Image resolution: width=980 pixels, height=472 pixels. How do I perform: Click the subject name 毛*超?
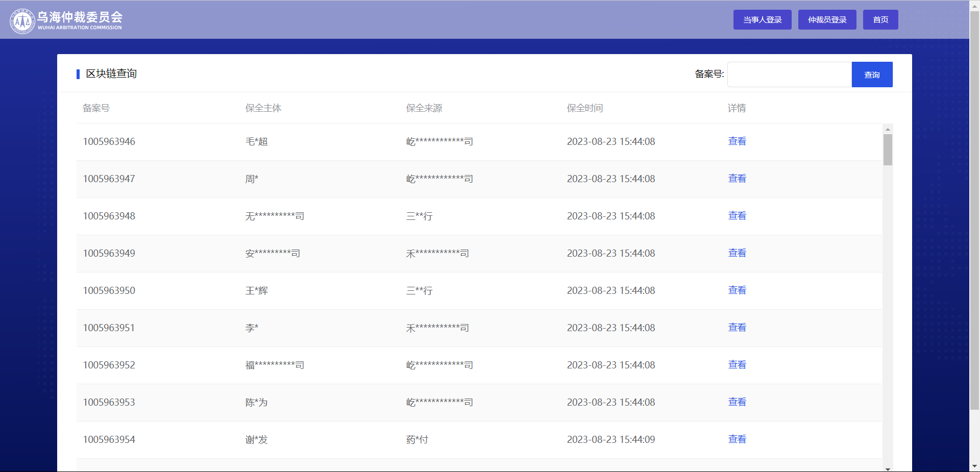point(256,141)
